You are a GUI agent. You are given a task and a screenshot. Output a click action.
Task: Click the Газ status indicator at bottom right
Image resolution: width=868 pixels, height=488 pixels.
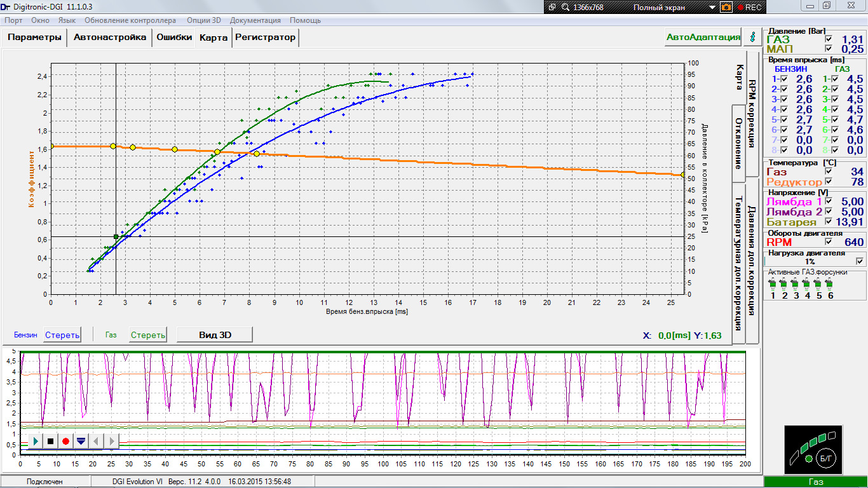point(816,482)
